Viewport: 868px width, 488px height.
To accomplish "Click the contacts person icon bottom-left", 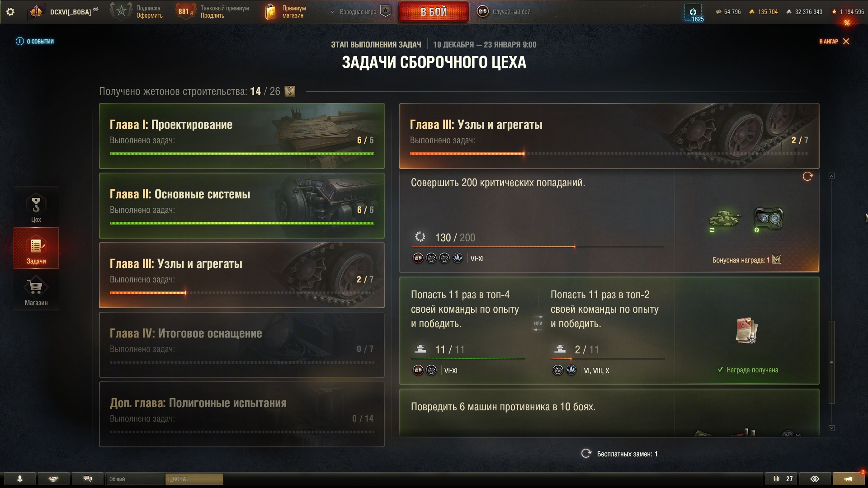I will [19, 479].
